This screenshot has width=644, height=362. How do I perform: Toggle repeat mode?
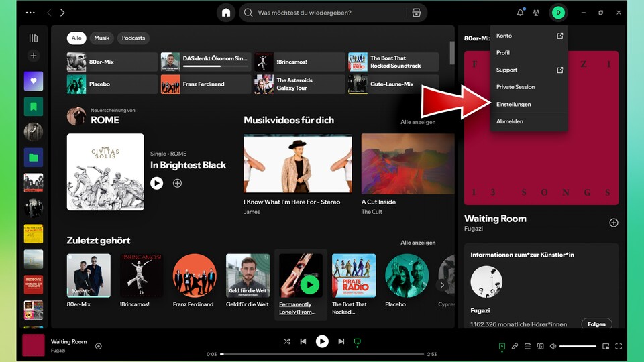(358, 341)
